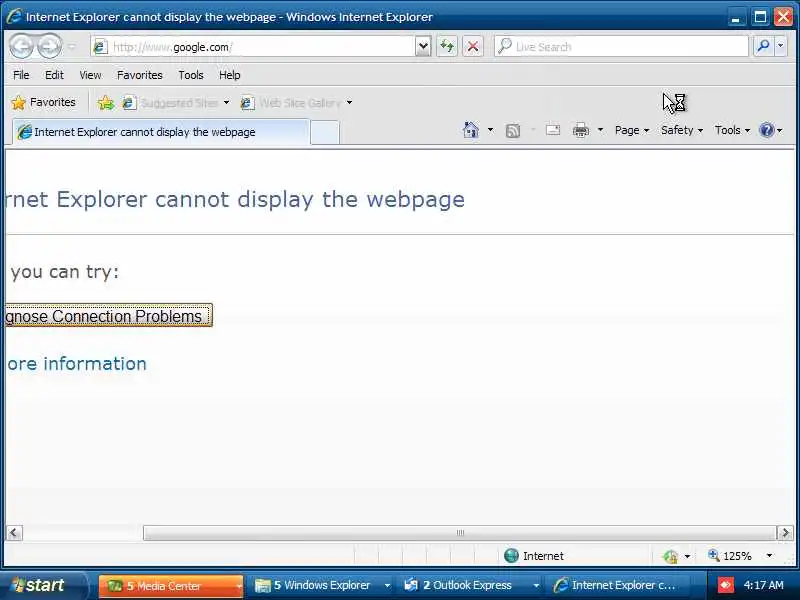Click the Live Search input box
Viewport: 800px width, 600px height.
621,47
